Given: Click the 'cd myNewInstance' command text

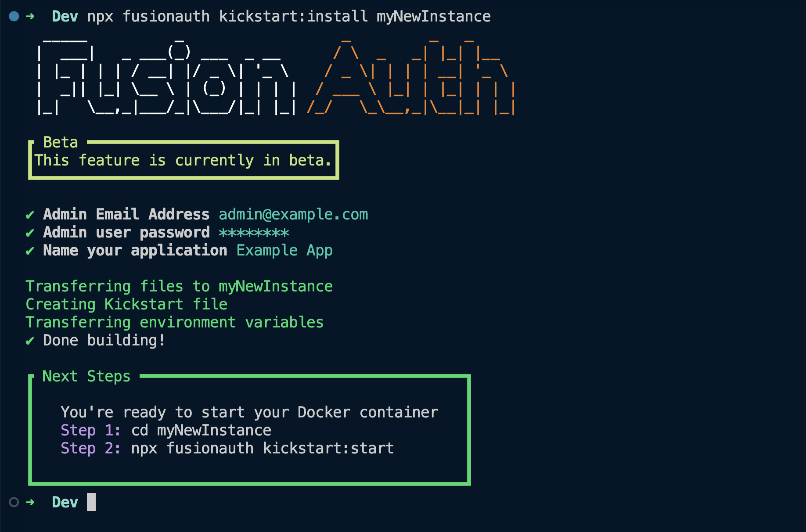Looking at the screenshot, I should tap(201, 430).
